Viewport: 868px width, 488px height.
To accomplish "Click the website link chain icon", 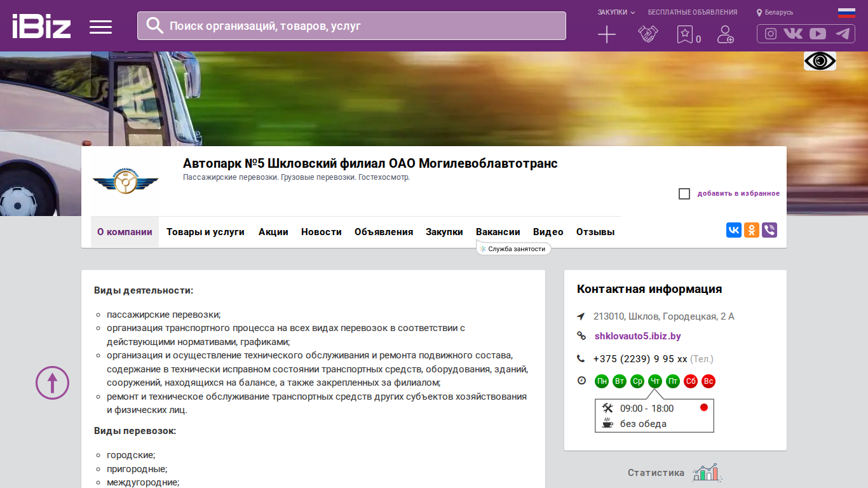I will pos(581,336).
